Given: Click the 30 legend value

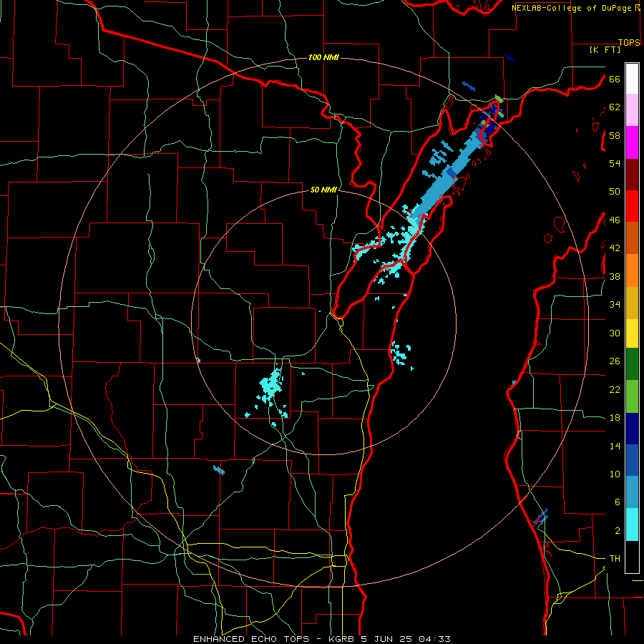Looking at the screenshot, I should click(615, 333).
